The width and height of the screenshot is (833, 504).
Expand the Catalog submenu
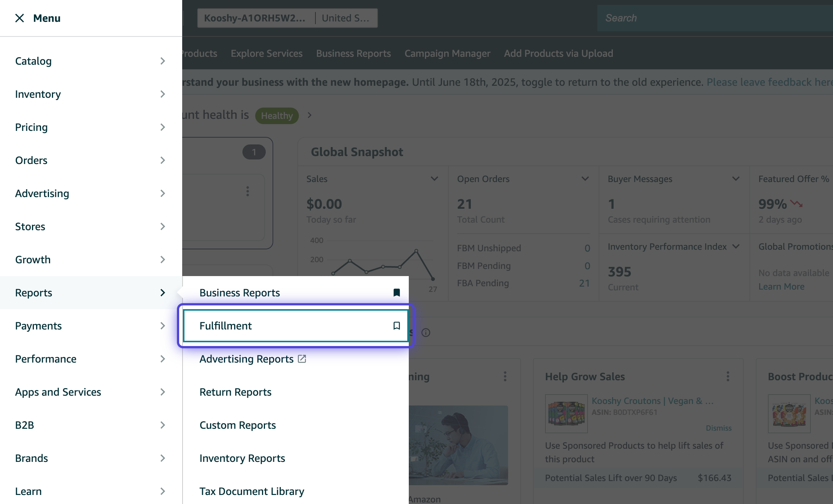163,61
